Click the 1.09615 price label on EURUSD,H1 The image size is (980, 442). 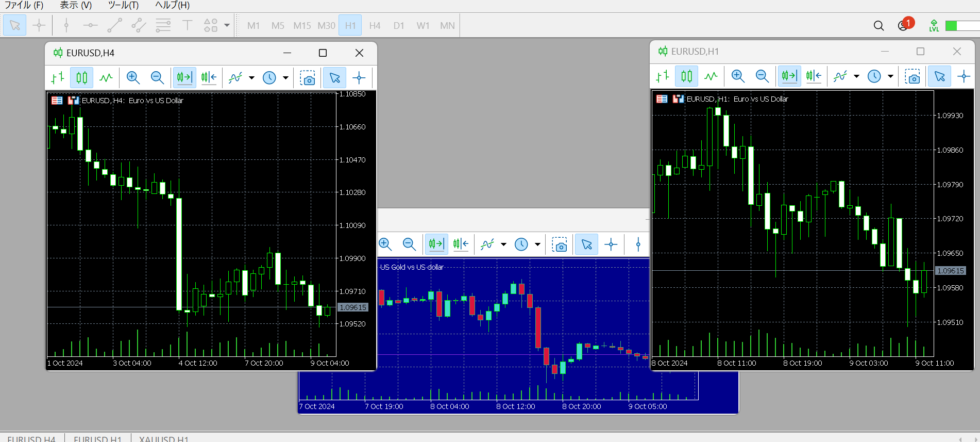coord(950,271)
